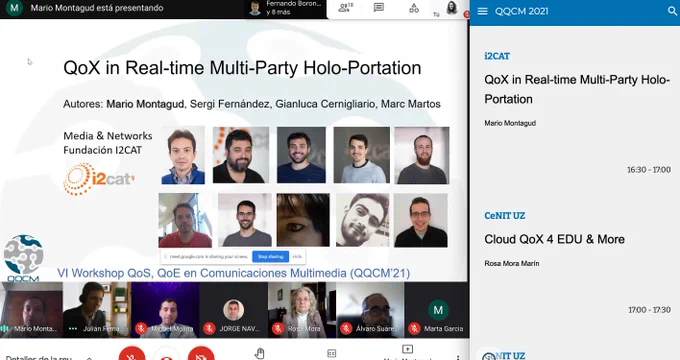Open the activities shapes icon in Meet
The height and width of the screenshot is (360, 680).
414,8
